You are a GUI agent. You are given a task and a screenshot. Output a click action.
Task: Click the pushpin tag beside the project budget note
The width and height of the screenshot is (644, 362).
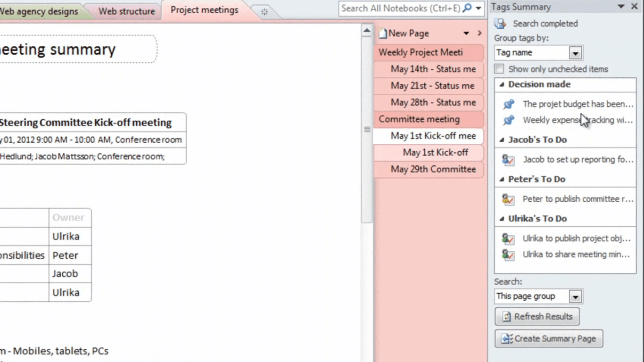[x=509, y=104]
